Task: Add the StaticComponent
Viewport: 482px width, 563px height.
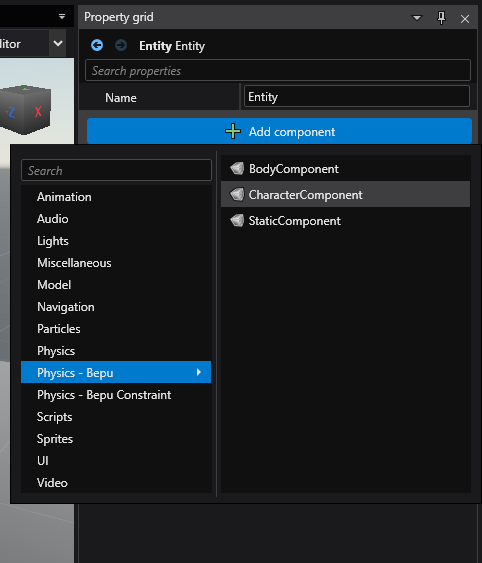Action: coord(346,220)
